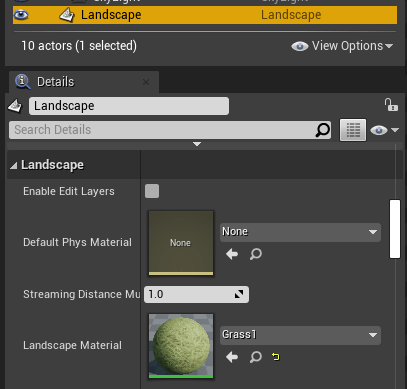Click landscape actor icon beside name field
The width and height of the screenshot is (407, 389).
[15, 106]
